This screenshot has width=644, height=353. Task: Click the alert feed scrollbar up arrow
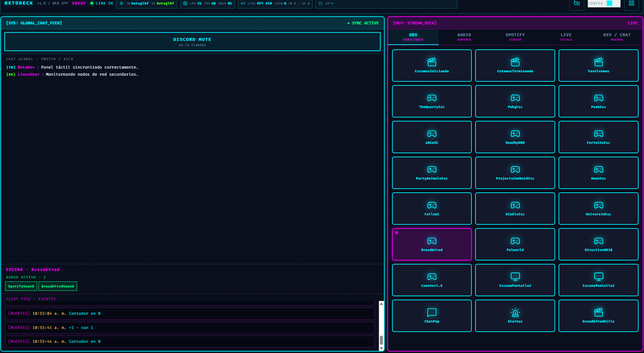coord(381,304)
